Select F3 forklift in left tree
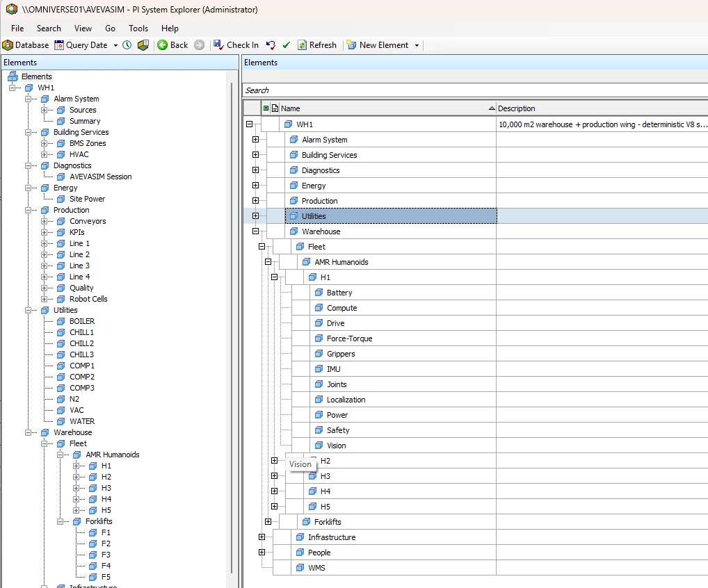 [106, 555]
